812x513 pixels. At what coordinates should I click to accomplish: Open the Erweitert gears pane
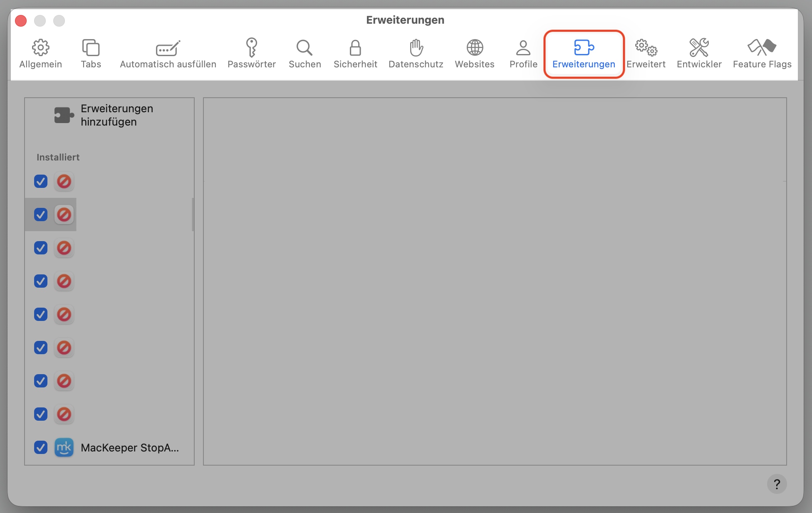[646, 54]
